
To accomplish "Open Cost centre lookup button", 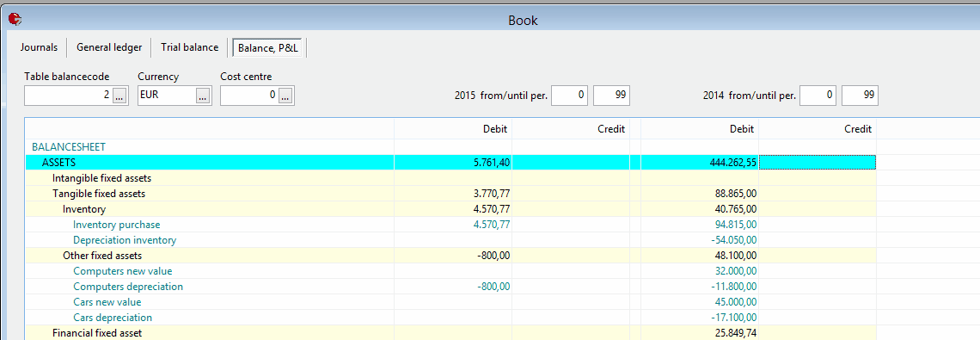I will [x=285, y=96].
